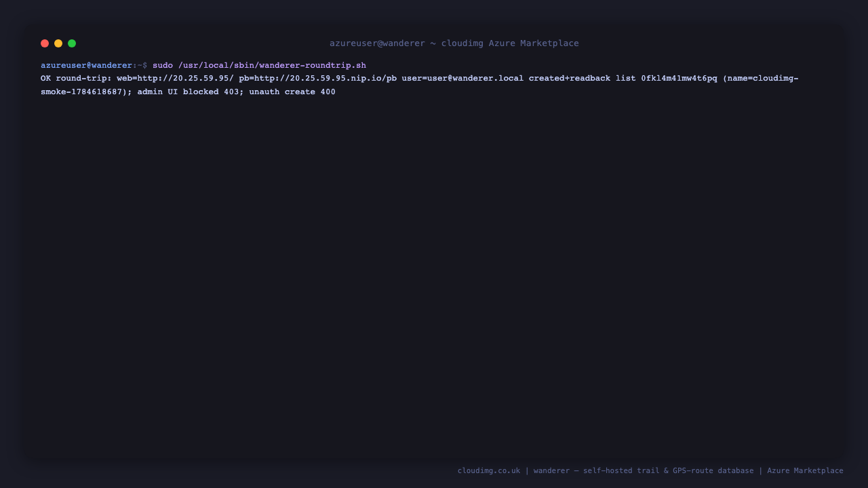
Task: Click 'Azure Marketplace' in the footer
Action: [x=806, y=471]
